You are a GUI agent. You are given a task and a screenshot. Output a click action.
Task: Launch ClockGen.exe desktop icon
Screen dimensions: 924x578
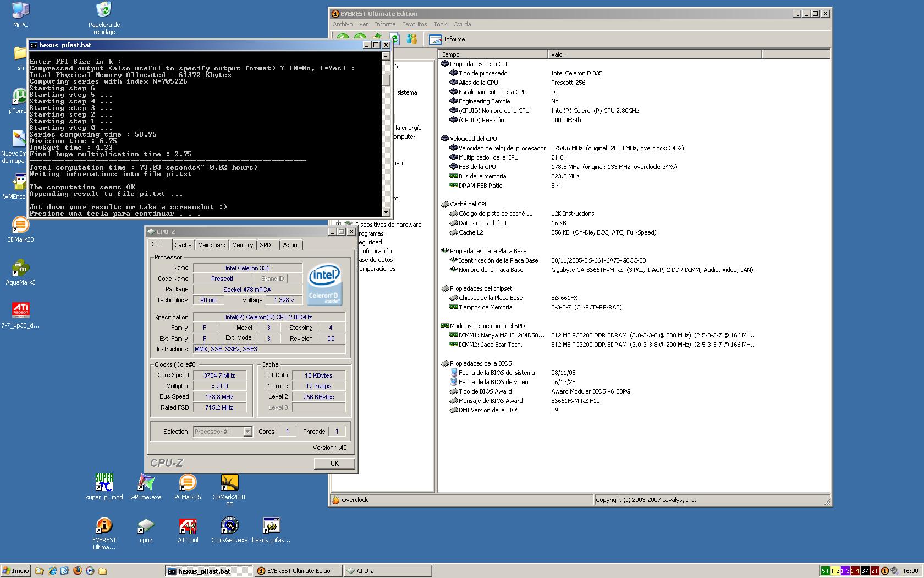point(229,530)
